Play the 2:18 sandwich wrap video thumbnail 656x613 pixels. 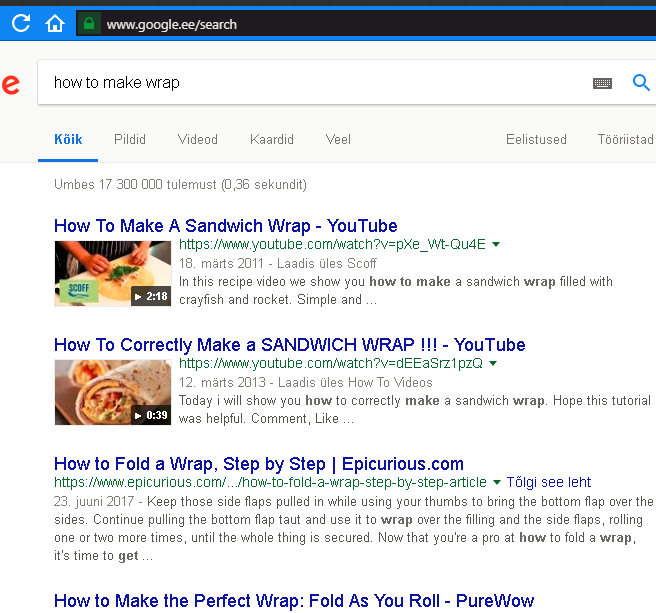[x=113, y=273]
